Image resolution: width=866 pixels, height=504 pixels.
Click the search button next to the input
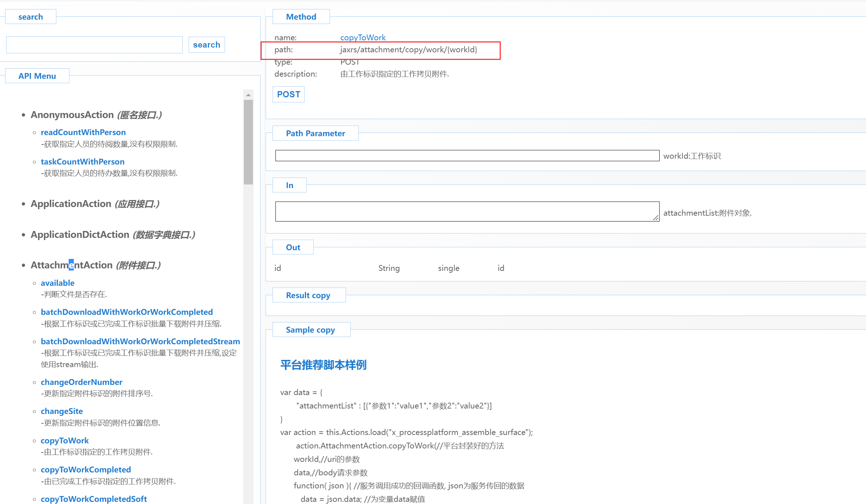click(x=206, y=45)
